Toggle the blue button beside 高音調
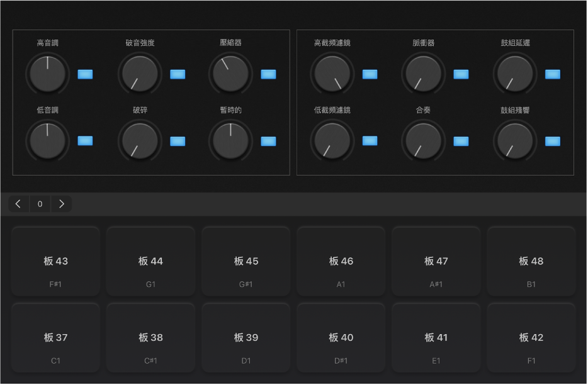588x385 pixels. [x=85, y=74]
